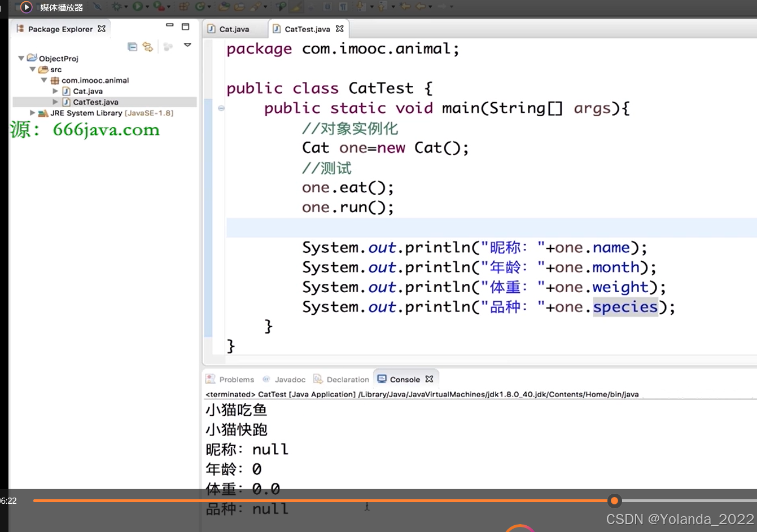Click the 'one.run();' code line
The image size is (757, 532).
click(x=348, y=207)
